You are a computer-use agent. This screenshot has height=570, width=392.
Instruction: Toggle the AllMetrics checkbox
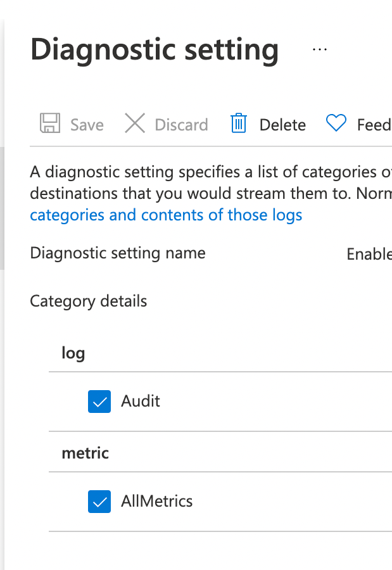(99, 502)
